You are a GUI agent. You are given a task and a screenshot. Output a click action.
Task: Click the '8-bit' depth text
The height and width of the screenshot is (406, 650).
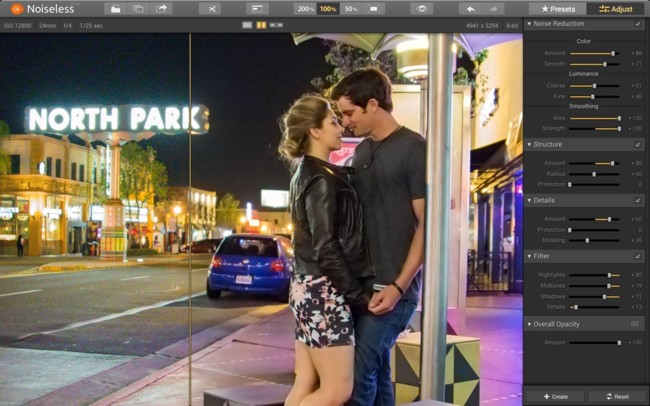512,26
